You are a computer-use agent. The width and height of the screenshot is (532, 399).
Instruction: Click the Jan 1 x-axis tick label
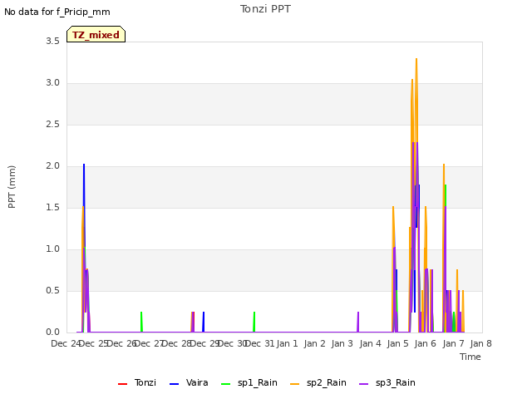pyautogui.click(x=287, y=343)
